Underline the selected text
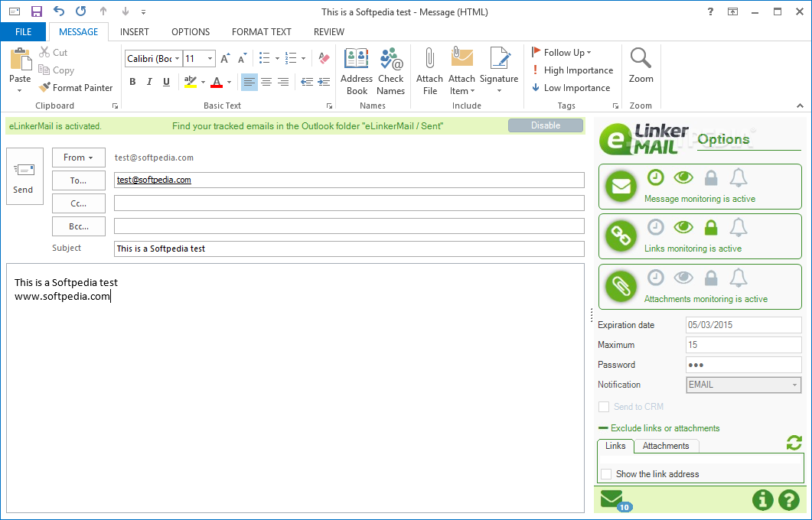This screenshot has width=812, height=520. pyautogui.click(x=166, y=82)
